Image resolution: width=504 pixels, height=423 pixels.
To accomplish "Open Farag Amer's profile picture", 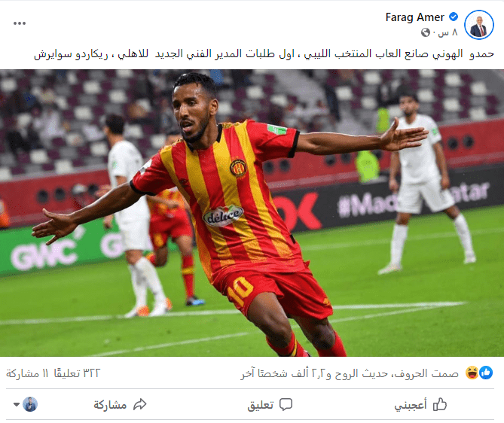I will (479, 25).
